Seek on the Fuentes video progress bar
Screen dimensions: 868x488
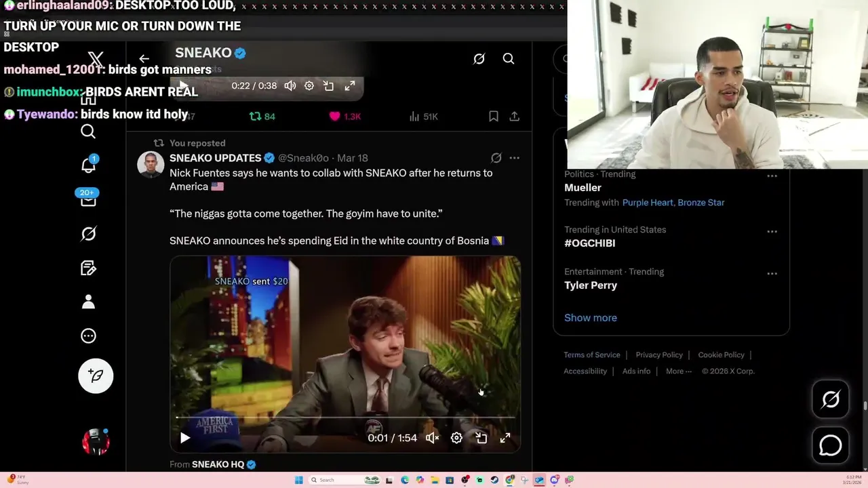click(x=345, y=418)
